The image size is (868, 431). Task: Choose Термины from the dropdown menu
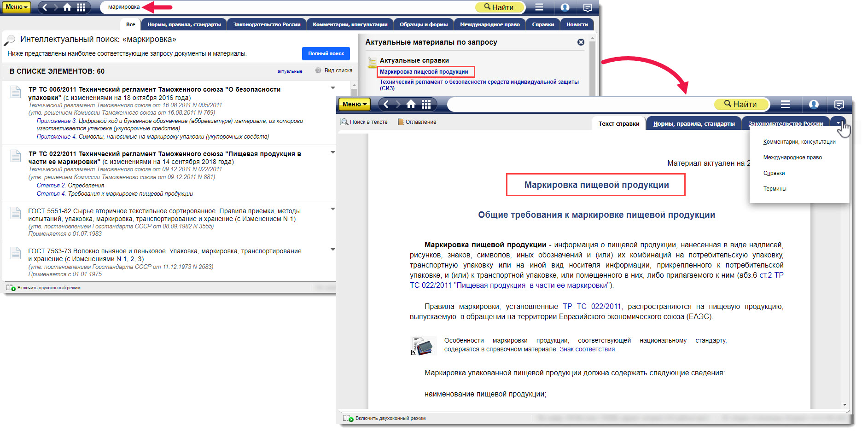[x=775, y=189]
